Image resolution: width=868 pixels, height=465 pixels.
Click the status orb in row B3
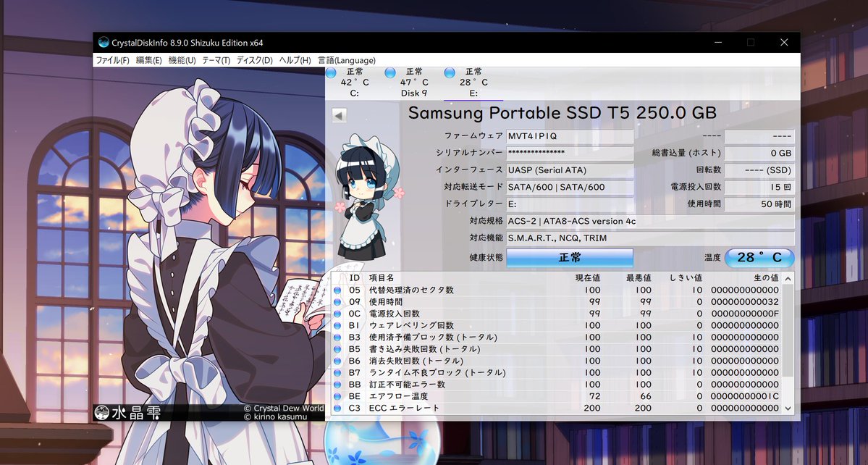[337, 337]
